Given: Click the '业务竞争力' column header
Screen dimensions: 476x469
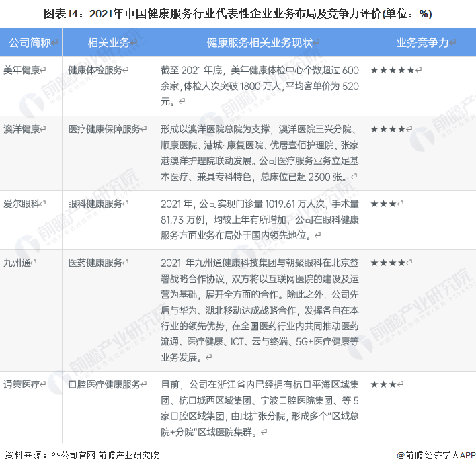Looking at the screenshot, I should pyautogui.click(x=423, y=42).
